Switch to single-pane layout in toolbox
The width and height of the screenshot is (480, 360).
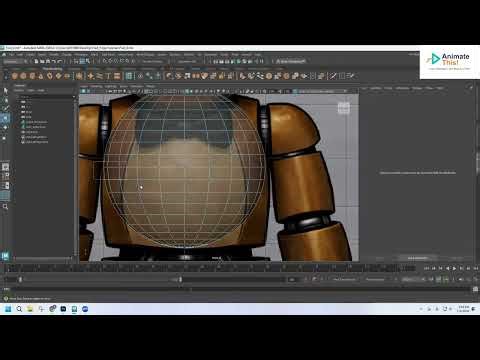click(5, 167)
